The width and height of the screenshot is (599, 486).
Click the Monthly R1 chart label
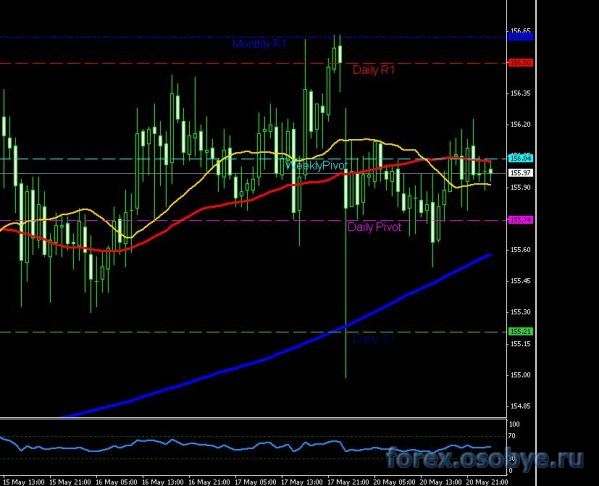point(259,44)
